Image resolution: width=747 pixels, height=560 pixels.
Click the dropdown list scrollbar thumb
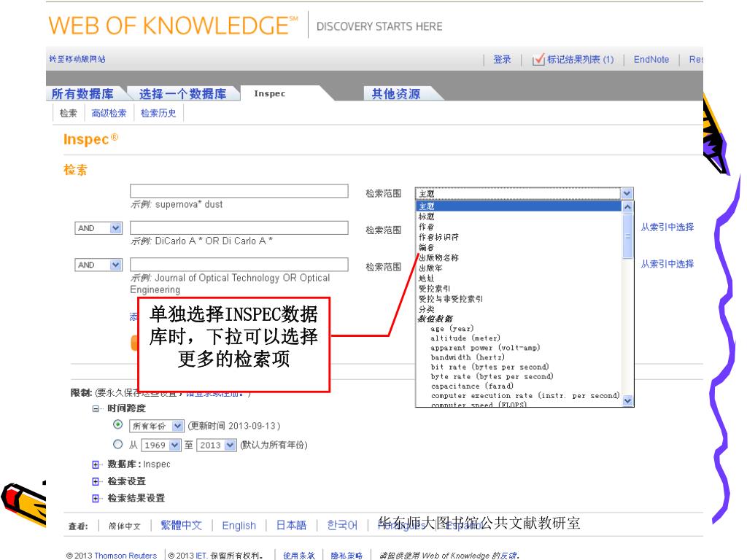click(627, 236)
